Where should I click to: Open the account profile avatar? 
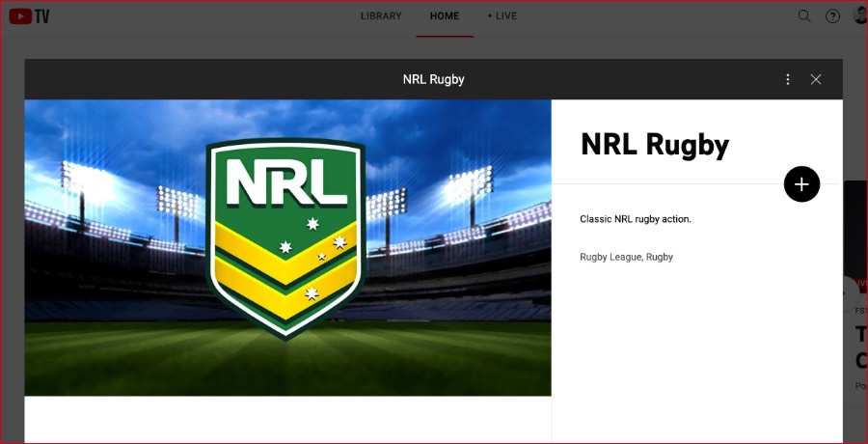point(861,15)
